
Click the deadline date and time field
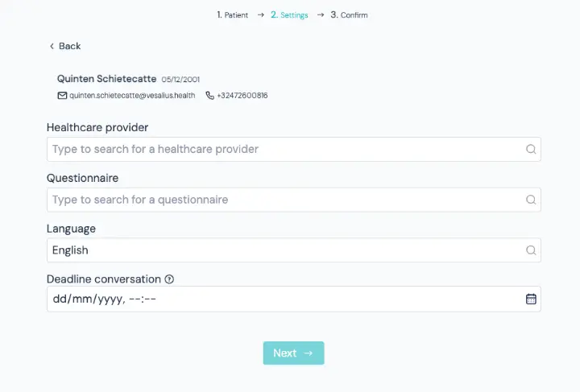click(294, 299)
